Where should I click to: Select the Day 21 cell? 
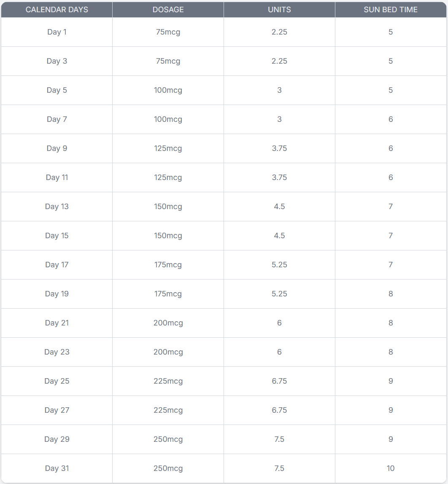[57, 323]
